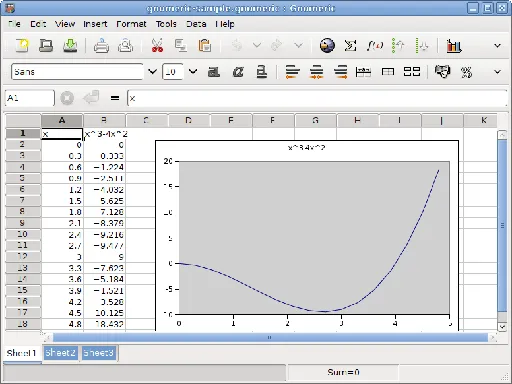This screenshot has width=512, height=384.
Task: Align text right
Action: click(340, 72)
